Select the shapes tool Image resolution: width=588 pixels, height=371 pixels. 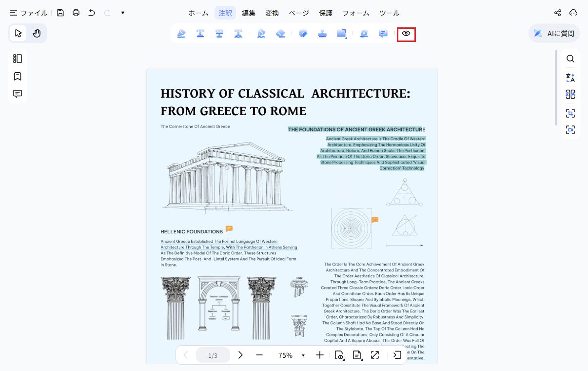pyautogui.click(x=341, y=34)
